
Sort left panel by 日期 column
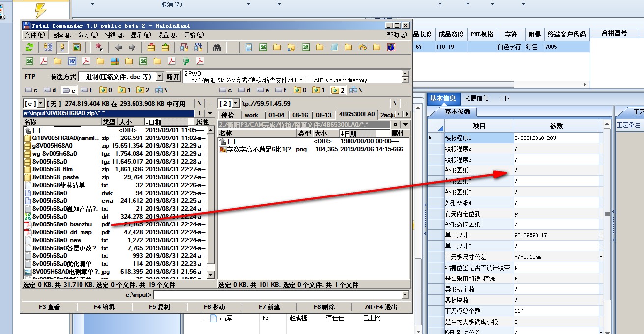coord(169,122)
